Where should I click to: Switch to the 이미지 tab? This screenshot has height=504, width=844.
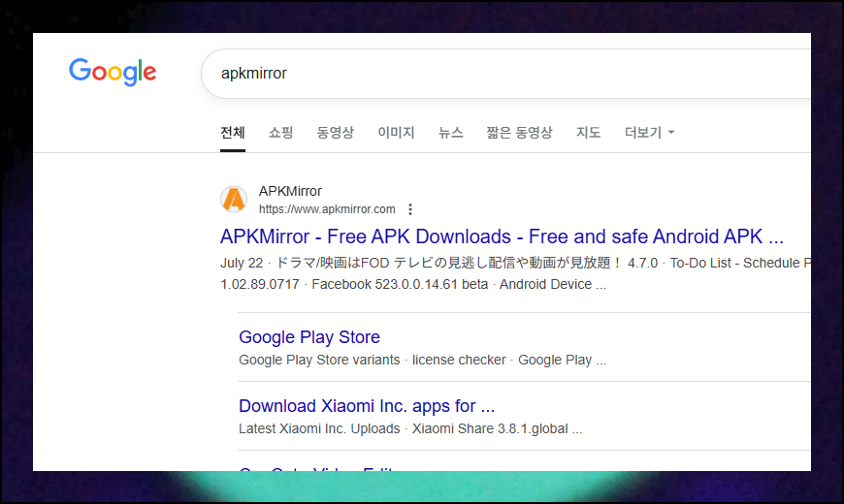coord(396,133)
